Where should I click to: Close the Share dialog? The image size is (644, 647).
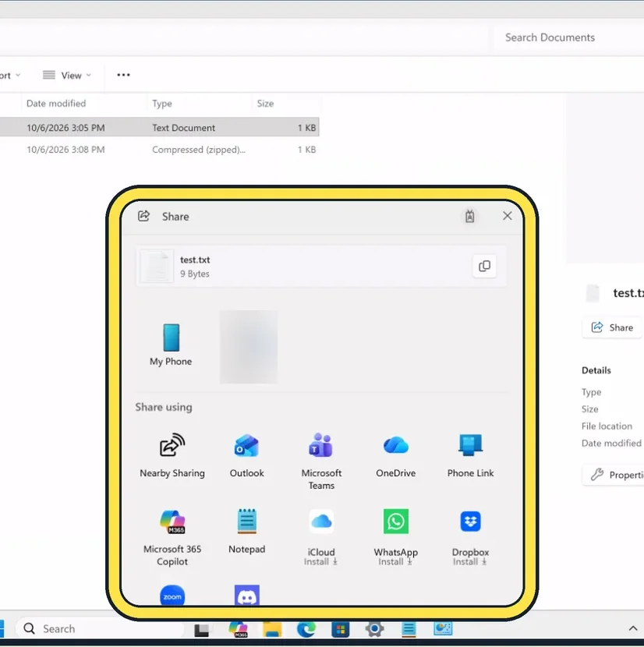tap(508, 216)
